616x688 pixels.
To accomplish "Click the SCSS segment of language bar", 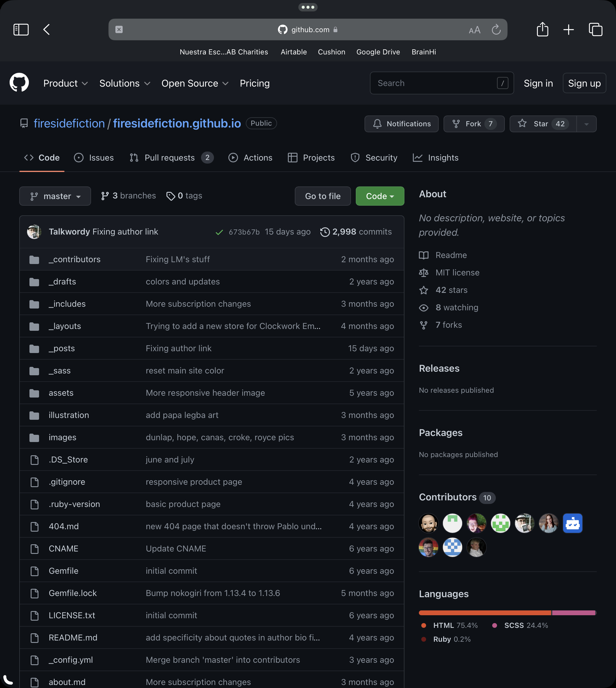I will click(x=574, y=613).
